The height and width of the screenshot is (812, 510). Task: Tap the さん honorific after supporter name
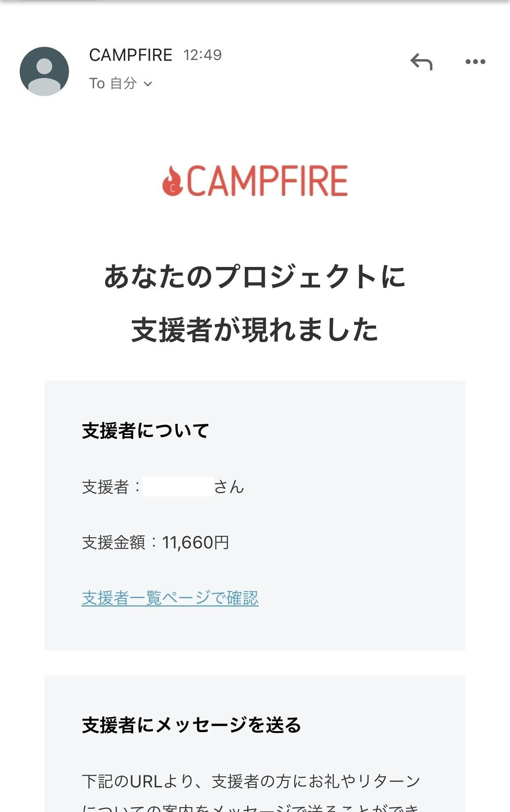[x=229, y=487]
